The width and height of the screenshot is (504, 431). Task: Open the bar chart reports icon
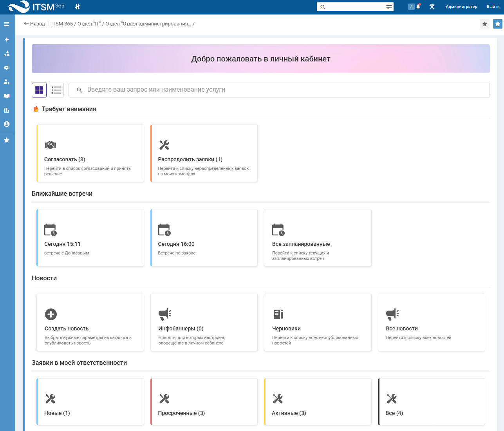click(x=7, y=110)
